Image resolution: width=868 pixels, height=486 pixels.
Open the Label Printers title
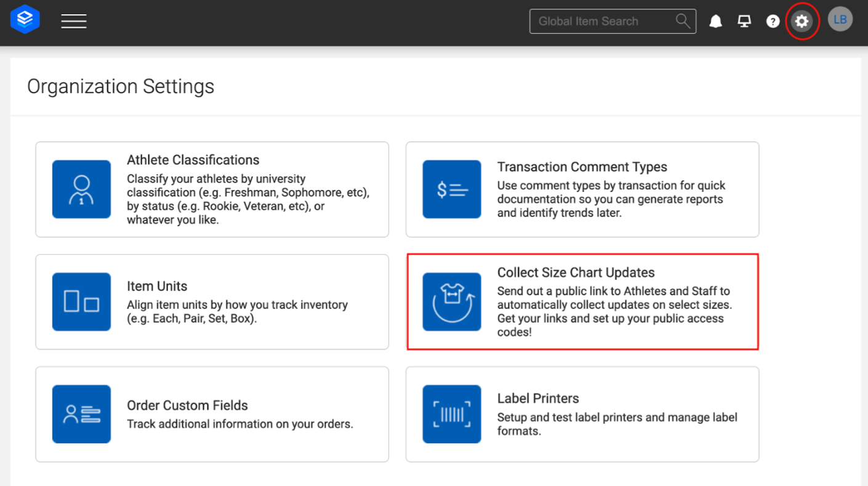[x=538, y=399]
